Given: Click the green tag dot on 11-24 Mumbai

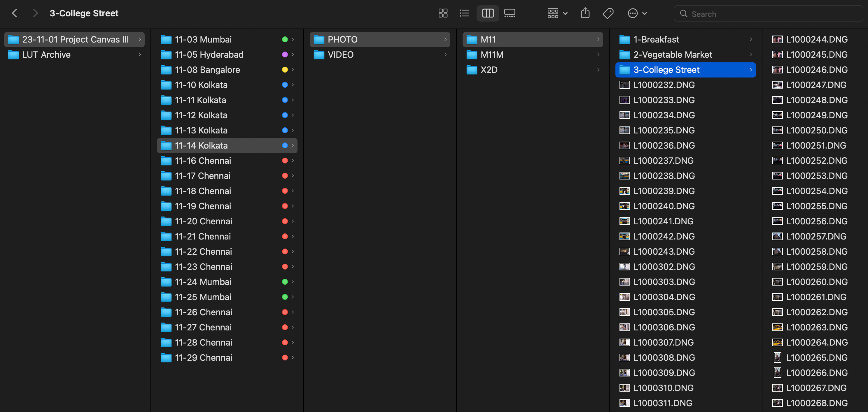Looking at the screenshot, I should pos(285,282).
